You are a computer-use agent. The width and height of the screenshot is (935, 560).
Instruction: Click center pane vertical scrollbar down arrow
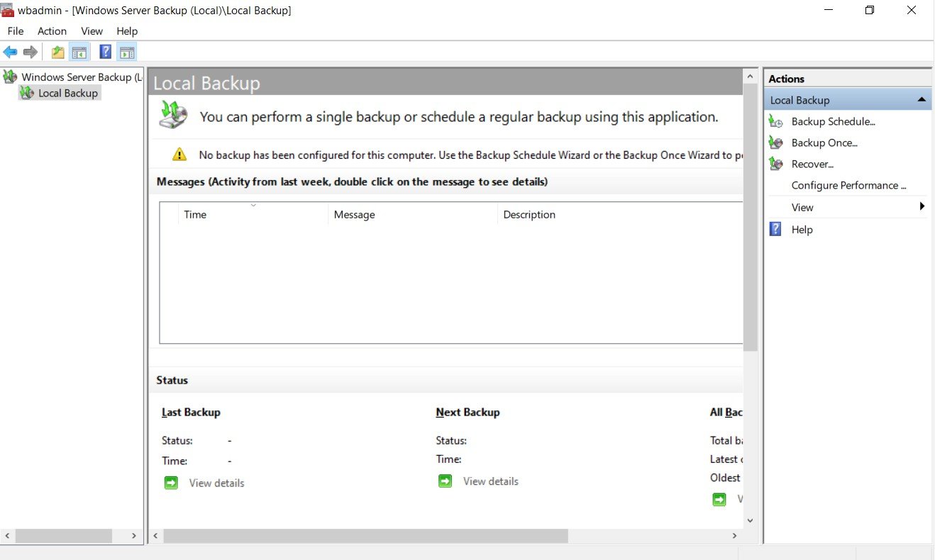(x=750, y=520)
